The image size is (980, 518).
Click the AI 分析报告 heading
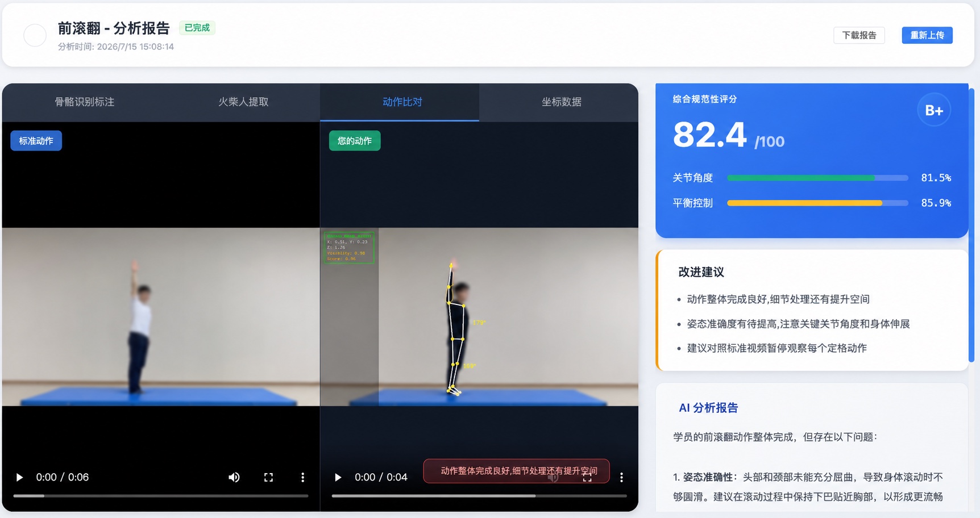tap(708, 408)
